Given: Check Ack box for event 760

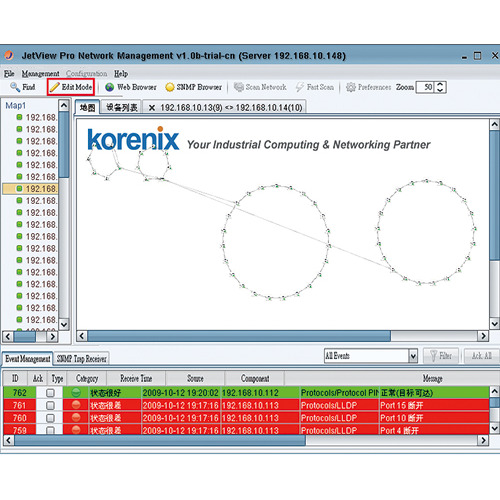Looking at the screenshot, I should point(50,418).
